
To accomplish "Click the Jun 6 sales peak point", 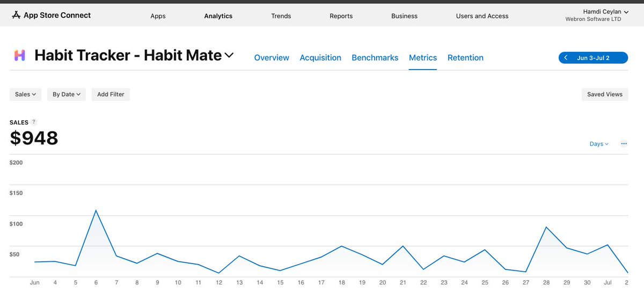I will (96, 210).
